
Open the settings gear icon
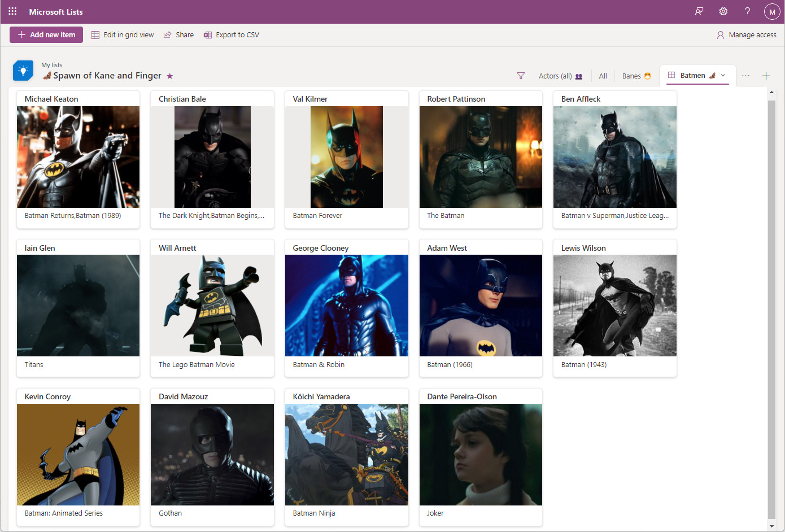tap(723, 11)
